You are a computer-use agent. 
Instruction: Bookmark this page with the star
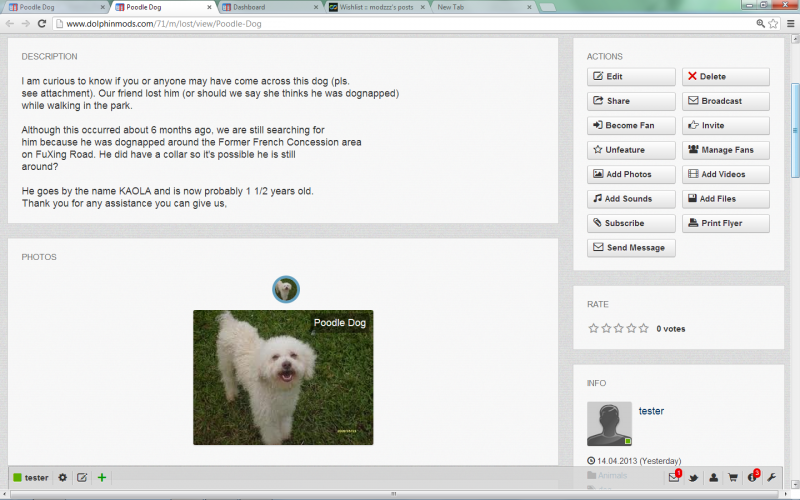[x=773, y=23]
